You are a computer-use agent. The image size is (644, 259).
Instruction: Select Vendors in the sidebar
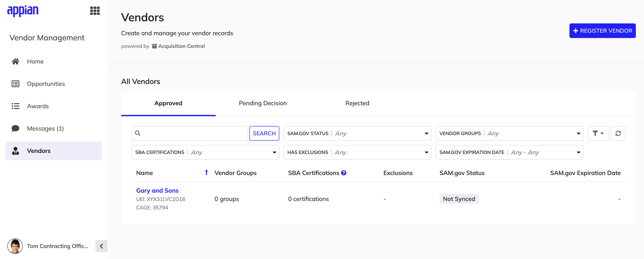click(x=53, y=151)
